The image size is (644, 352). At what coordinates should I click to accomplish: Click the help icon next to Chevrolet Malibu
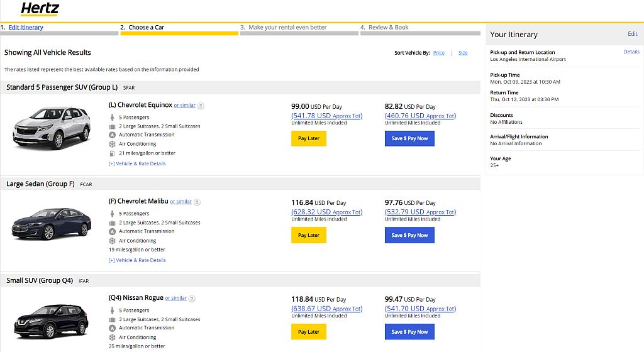coord(197,202)
